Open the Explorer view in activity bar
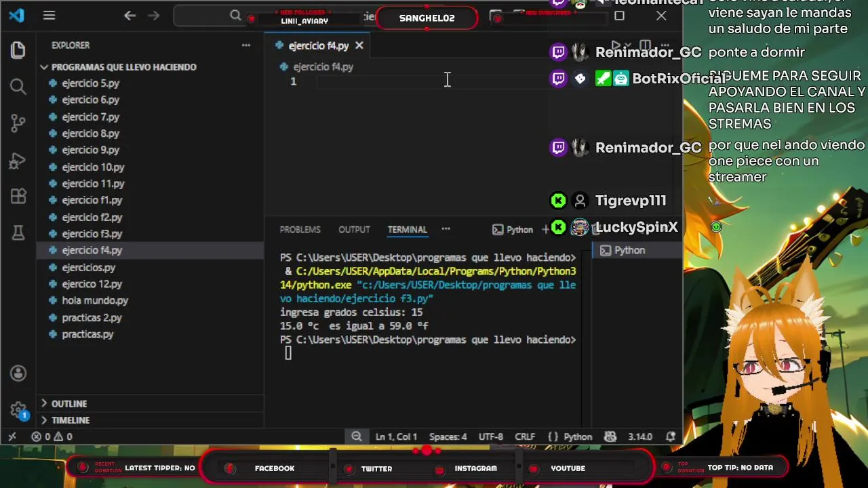Viewport: 868px width, 488px height. pos(18,49)
